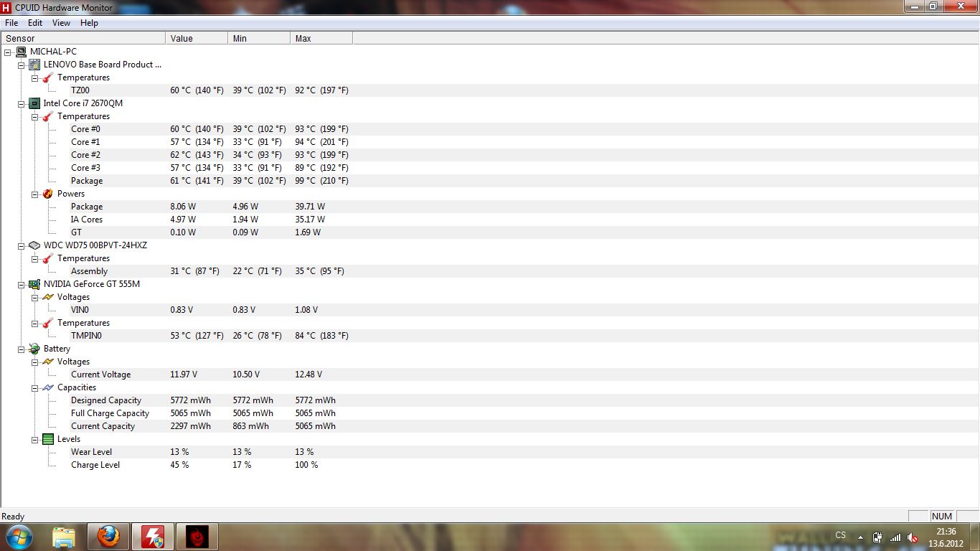Click the Value column header
The height and width of the screenshot is (551, 980).
[197, 39]
